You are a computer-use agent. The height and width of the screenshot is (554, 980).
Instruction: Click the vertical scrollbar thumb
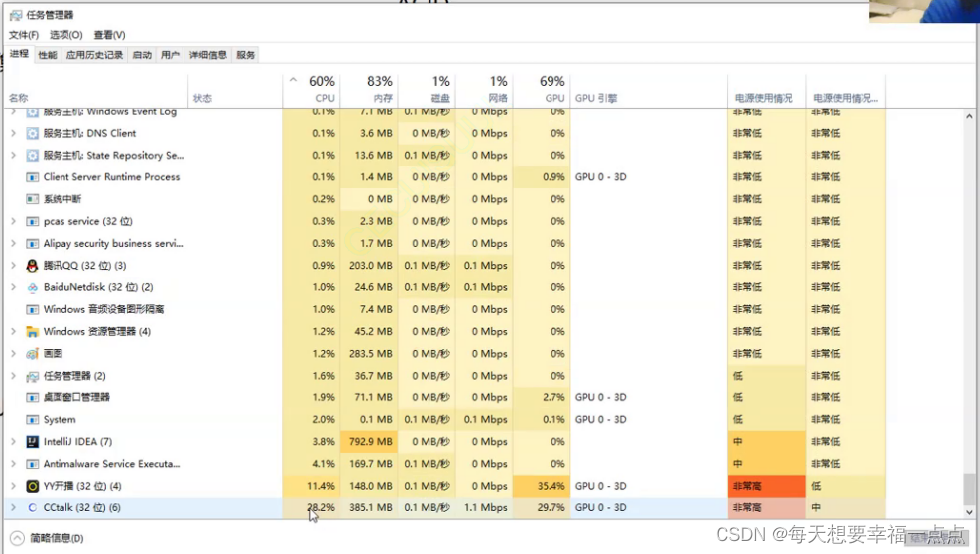[x=969, y=489]
